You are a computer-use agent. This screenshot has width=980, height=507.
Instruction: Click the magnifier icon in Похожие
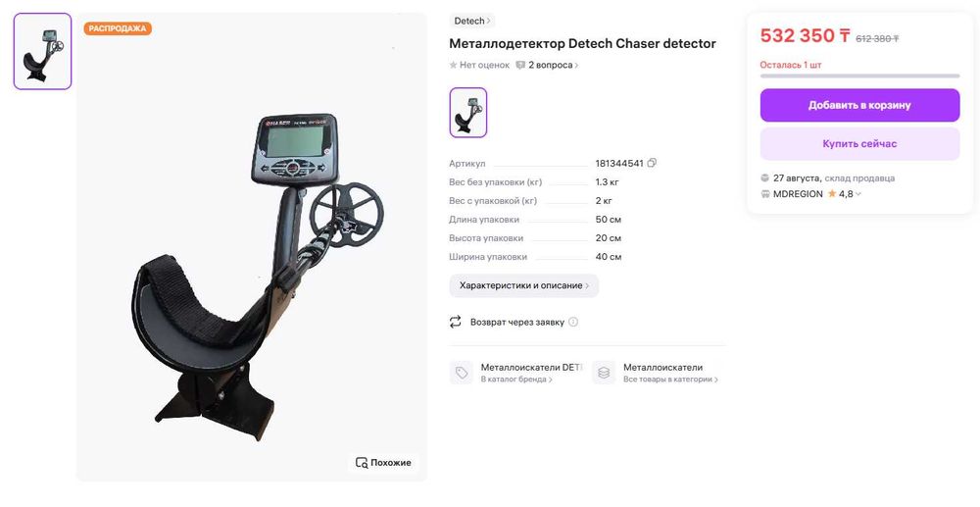(362, 463)
